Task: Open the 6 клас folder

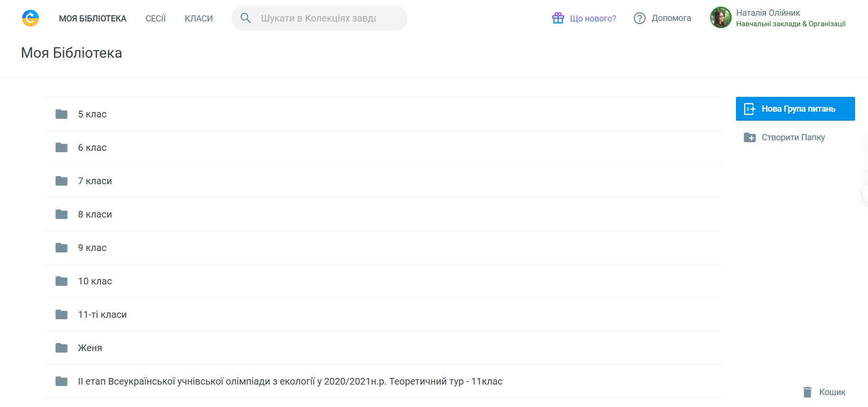Action: coord(92,147)
